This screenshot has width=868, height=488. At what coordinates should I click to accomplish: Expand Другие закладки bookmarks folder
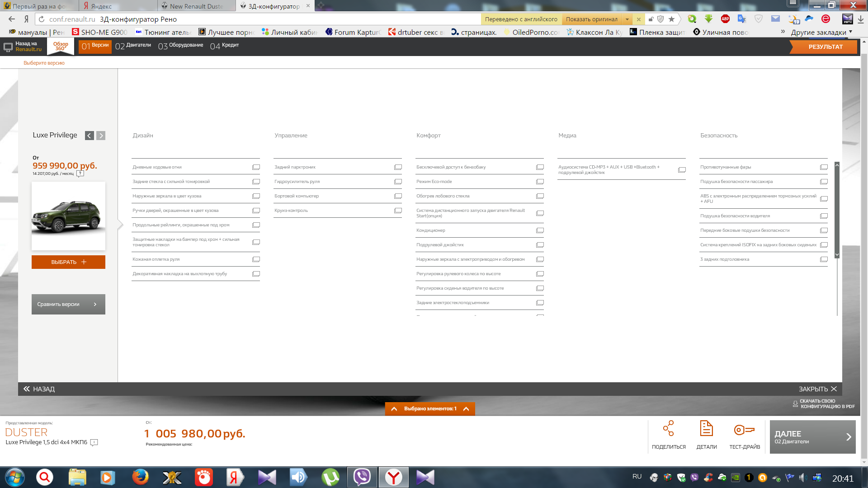[821, 32]
